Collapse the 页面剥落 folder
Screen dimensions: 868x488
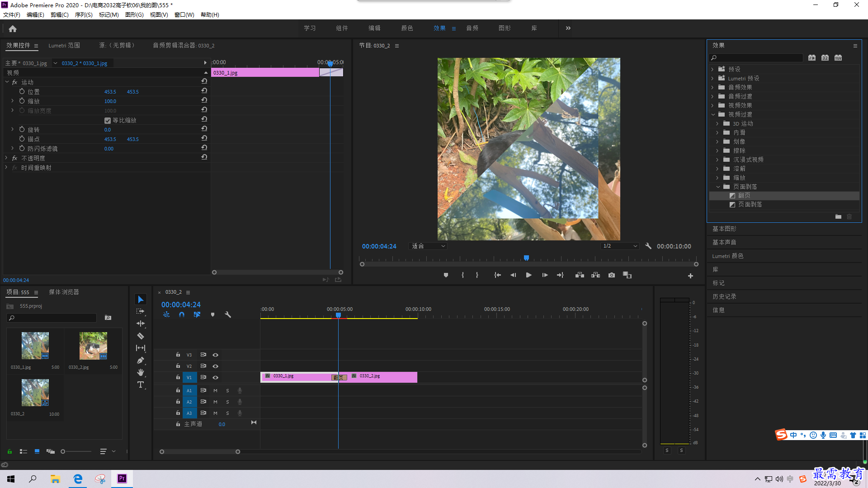[718, 187]
